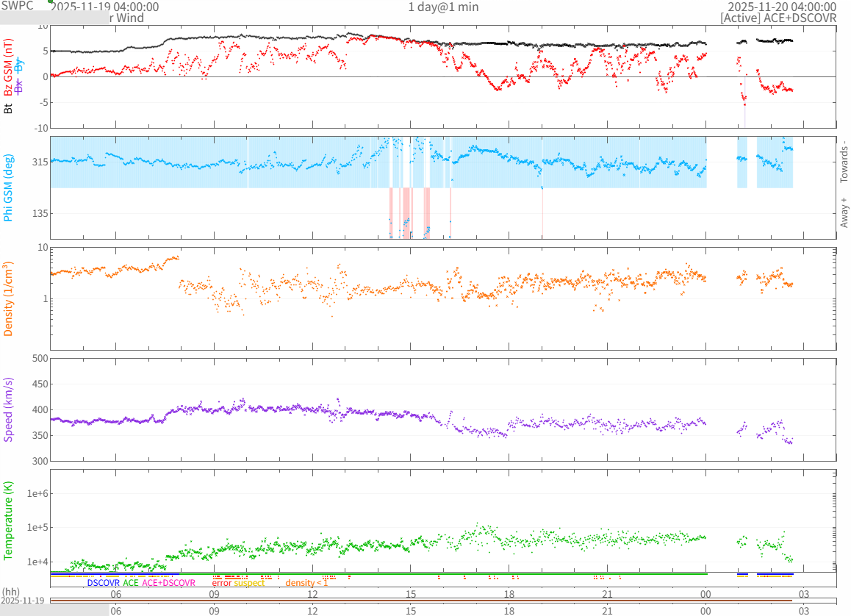Select ACE+DSCOVR in the source legend

pos(168,583)
